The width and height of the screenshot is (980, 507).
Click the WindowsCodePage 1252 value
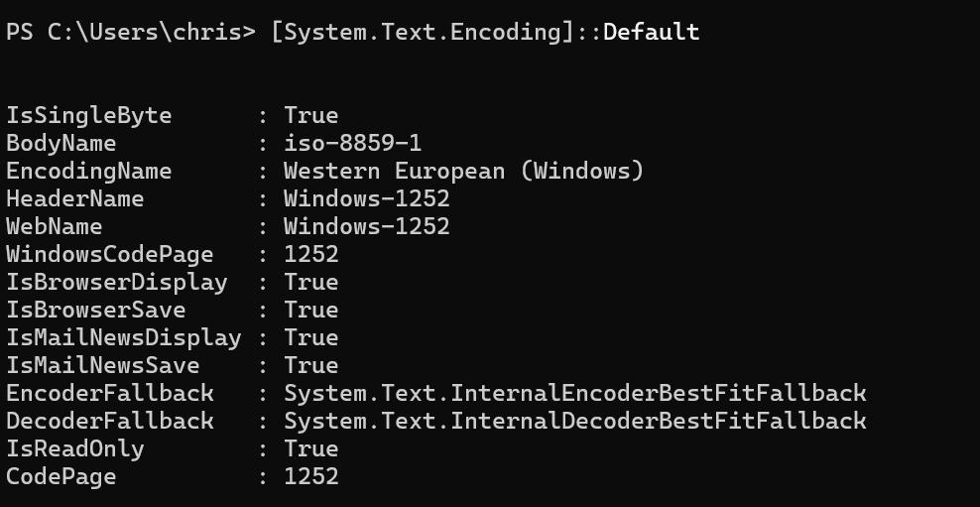311,254
